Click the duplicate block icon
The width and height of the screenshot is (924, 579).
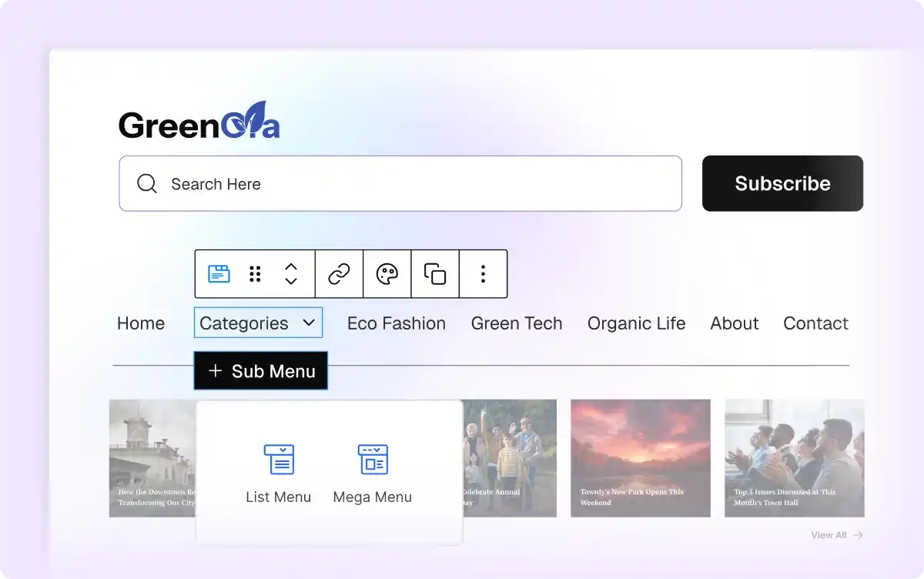click(435, 273)
